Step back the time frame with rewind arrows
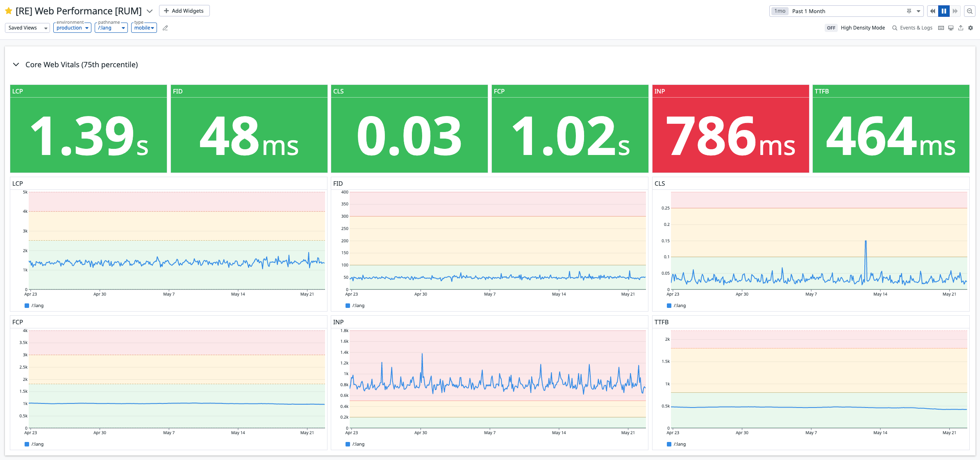 coord(932,11)
